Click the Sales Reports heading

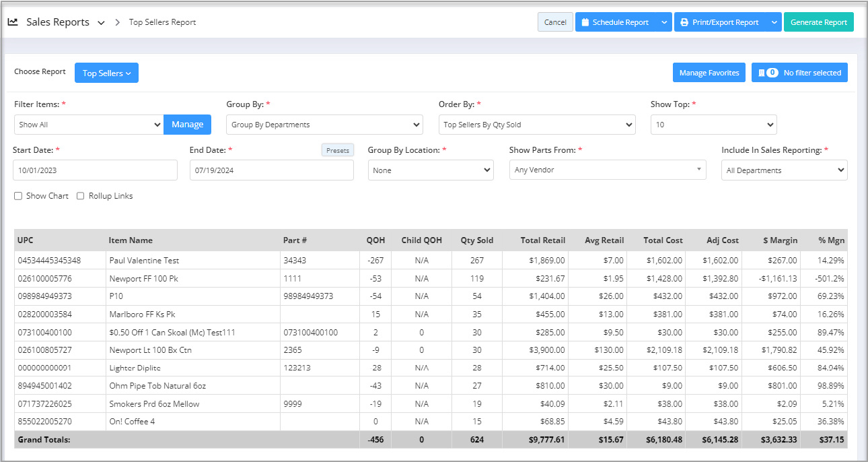click(58, 22)
